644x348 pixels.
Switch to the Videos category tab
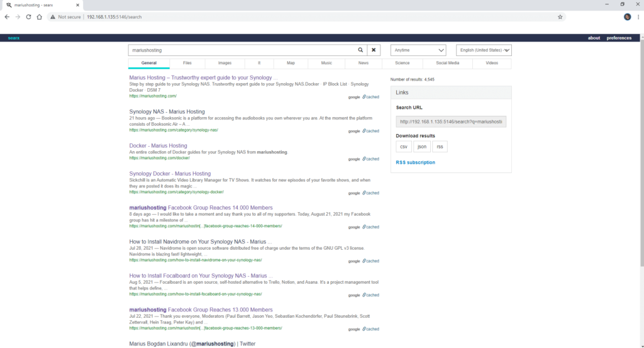492,63
